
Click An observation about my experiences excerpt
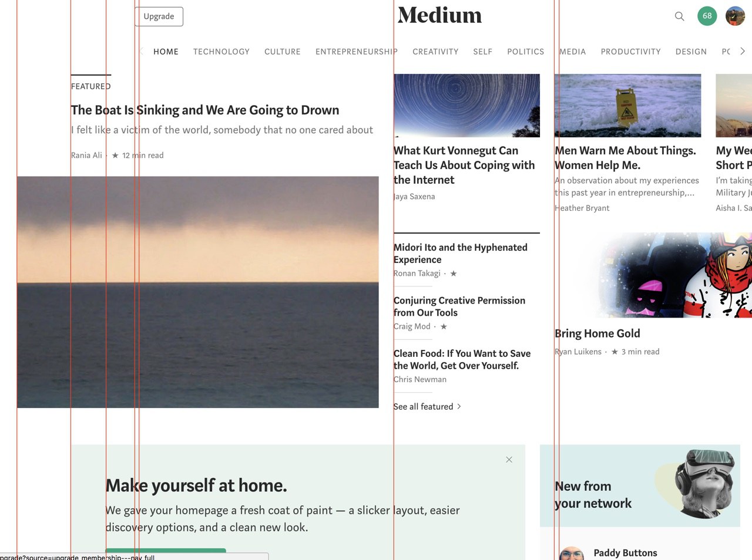point(627,187)
